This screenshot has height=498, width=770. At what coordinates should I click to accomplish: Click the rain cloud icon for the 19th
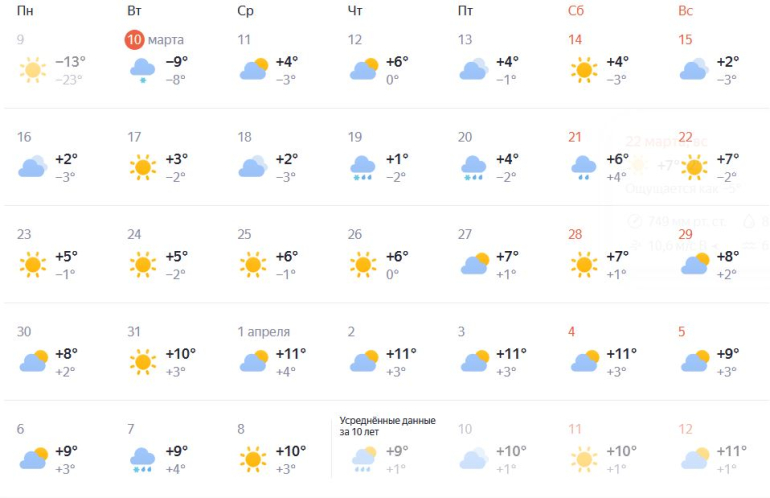click(362, 167)
